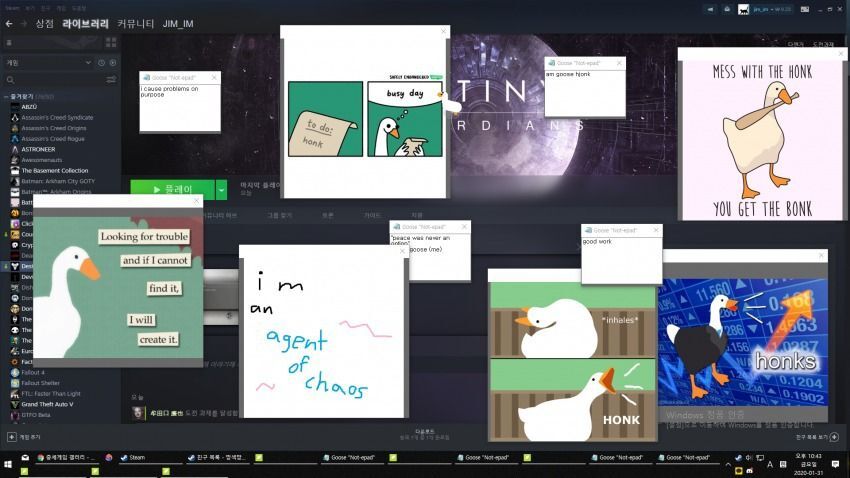Select Fallout 4 in the game list
Viewport: 850px width, 478px height.
pos(33,372)
